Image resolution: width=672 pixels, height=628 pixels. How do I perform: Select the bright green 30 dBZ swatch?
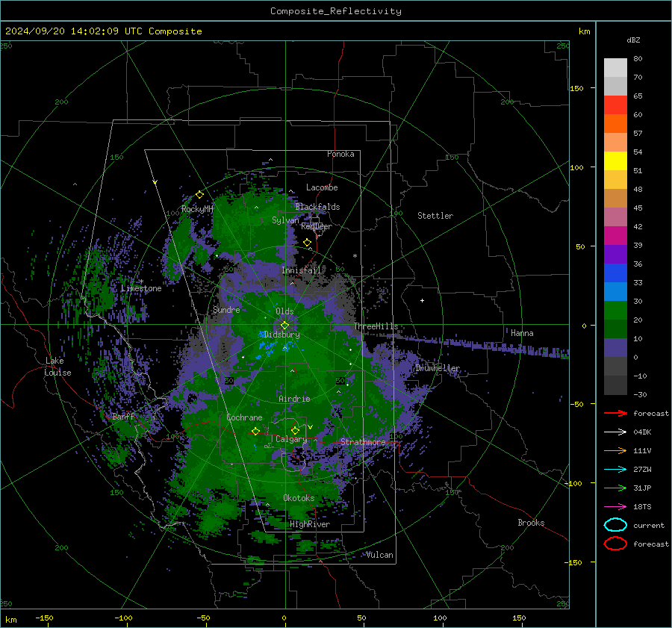[615, 310]
